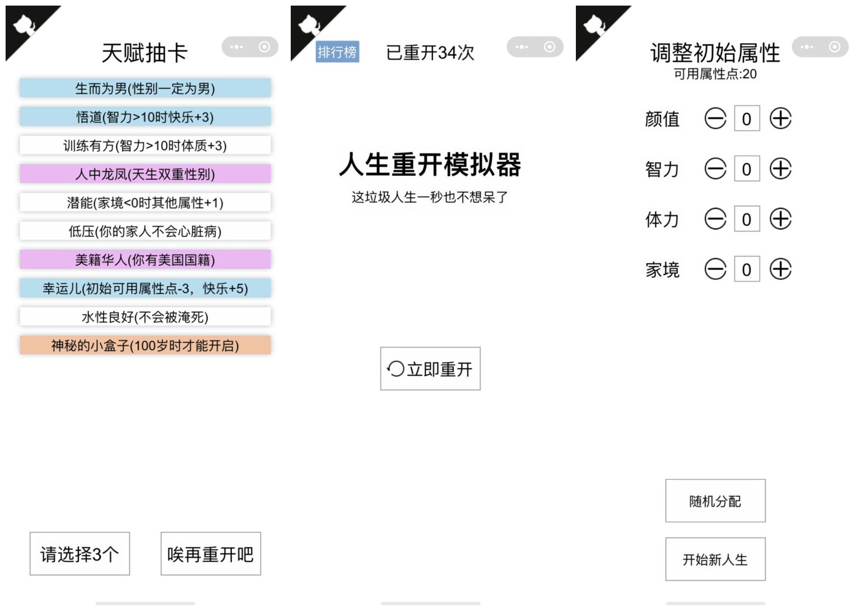861x616 pixels.
Task: Select talent 训练有方
Action: (145, 146)
